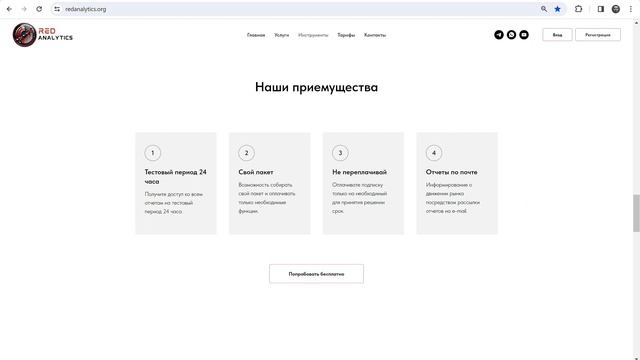
Task: Select the number 2 circle badge
Action: point(246,153)
